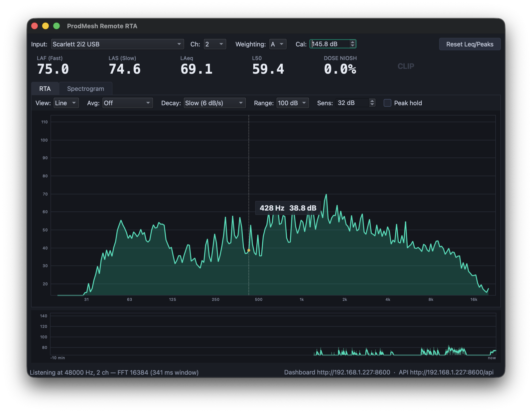The width and height of the screenshot is (532, 413).
Task: Open the View Line dropdown
Action: point(66,103)
